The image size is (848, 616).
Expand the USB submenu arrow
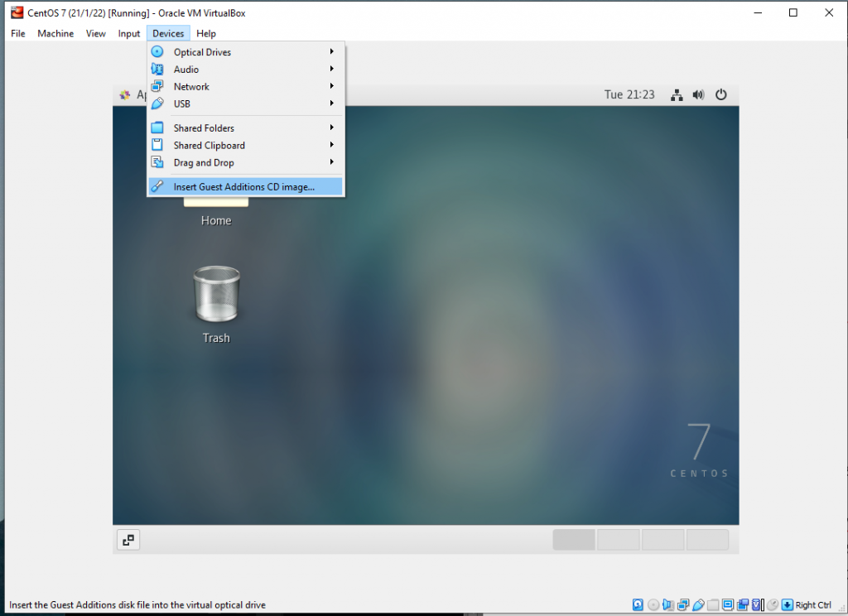tap(331, 103)
